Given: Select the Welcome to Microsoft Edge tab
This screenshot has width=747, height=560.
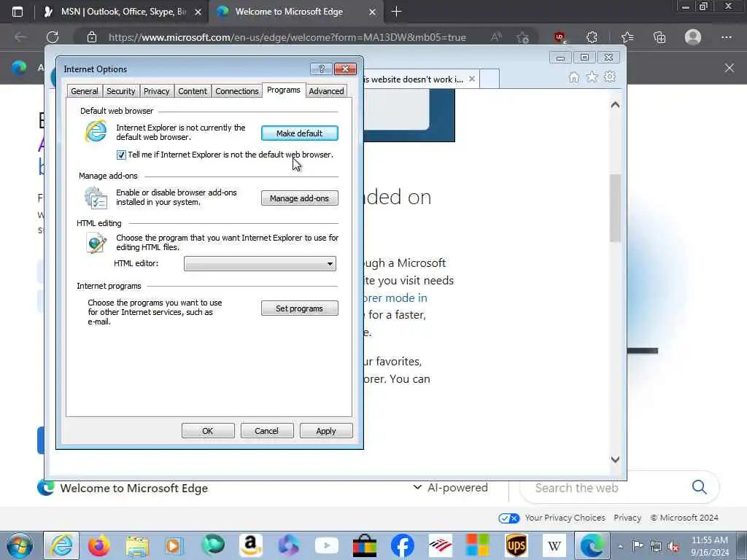Looking at the screenshot, I should 295,12.
